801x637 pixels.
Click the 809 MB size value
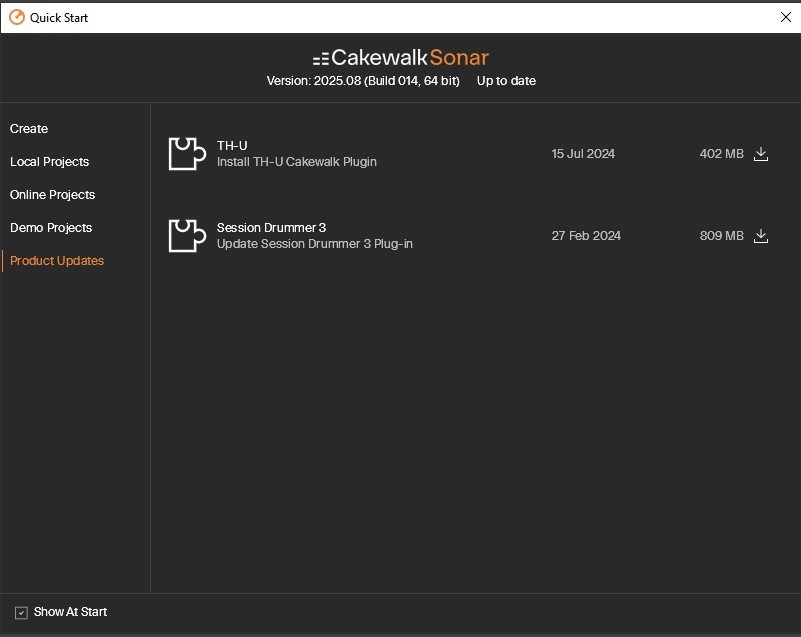point(721,235)
